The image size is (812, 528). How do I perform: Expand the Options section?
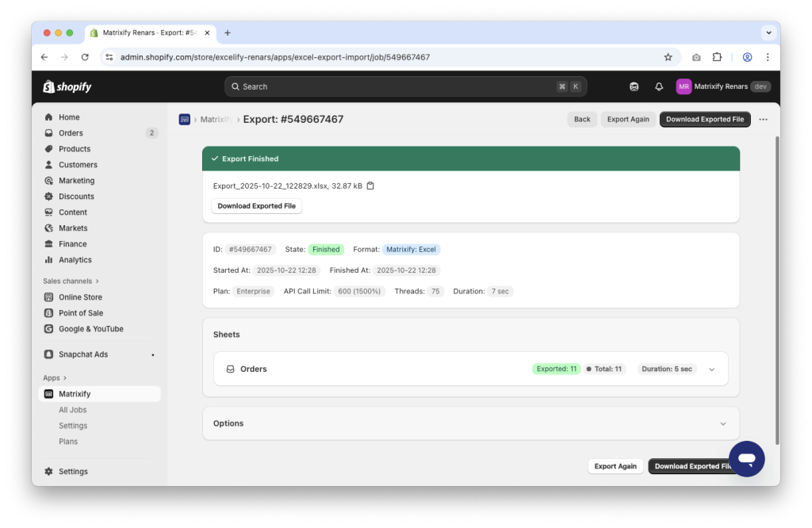click(x=722, y=423)
